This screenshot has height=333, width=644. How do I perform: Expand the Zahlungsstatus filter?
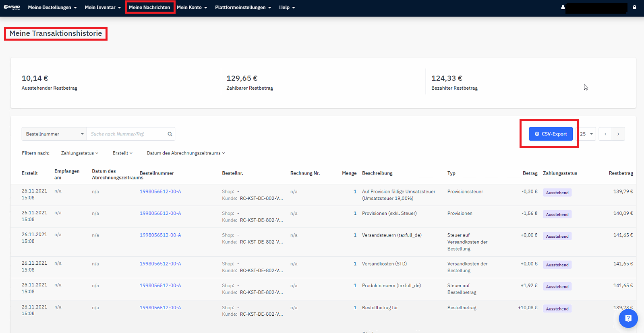click(79, 153)
